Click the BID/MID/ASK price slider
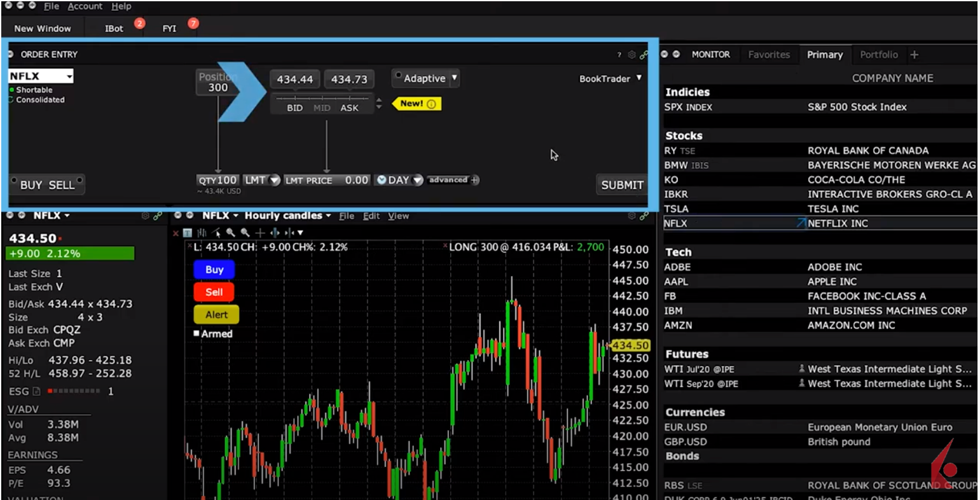This screenshot has height=500, width=980. click(322, 98)
